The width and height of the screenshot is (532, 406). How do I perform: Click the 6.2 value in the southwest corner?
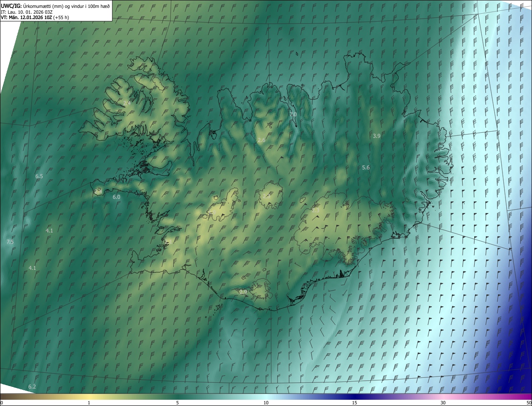[32, 387]
